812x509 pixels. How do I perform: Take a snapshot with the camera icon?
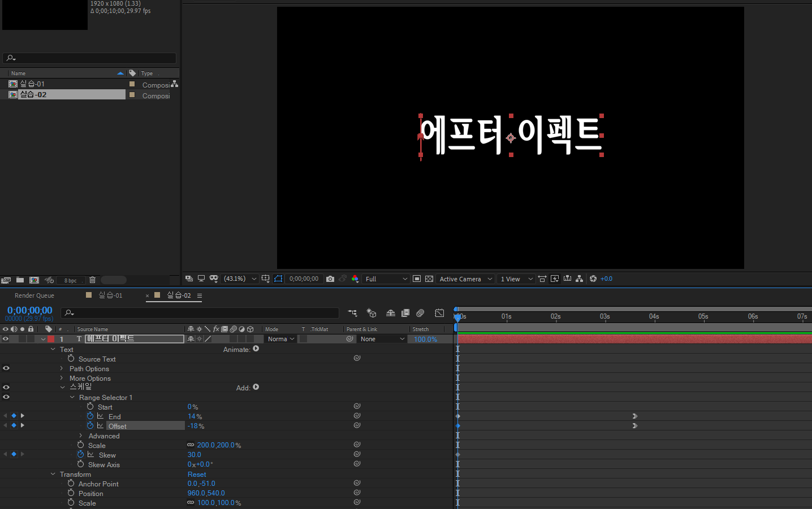click(330, 279)
